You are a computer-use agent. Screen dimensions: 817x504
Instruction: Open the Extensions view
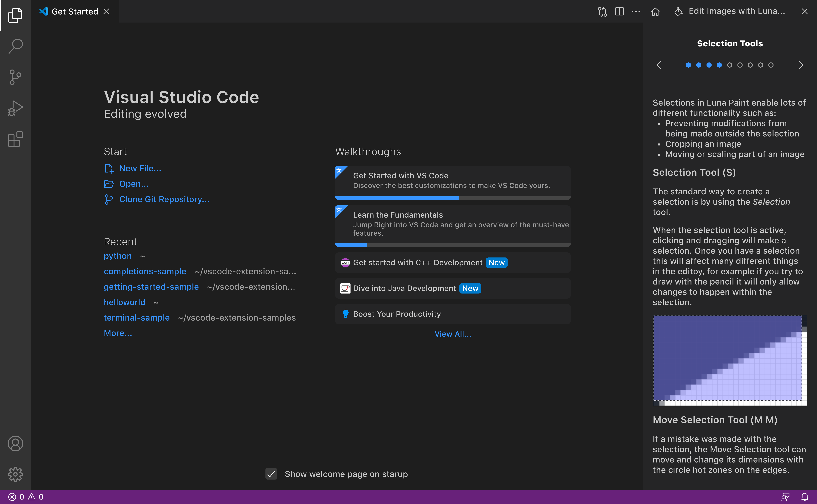point(15,139)
